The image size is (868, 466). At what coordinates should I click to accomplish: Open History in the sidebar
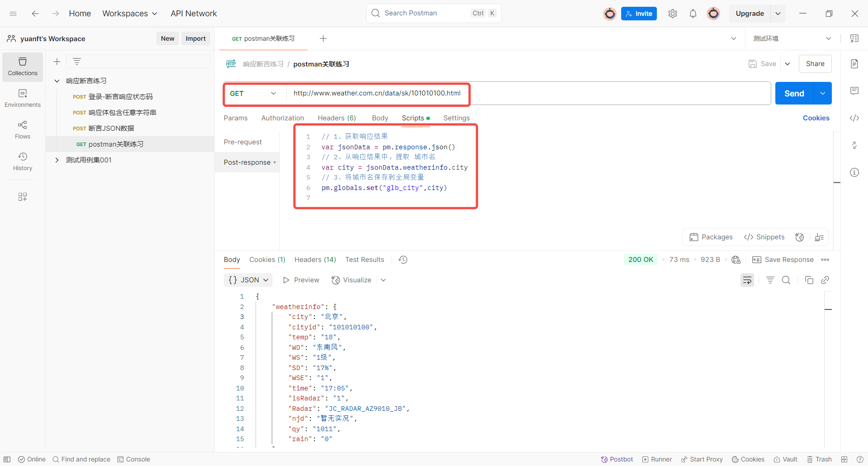[23, 162]
